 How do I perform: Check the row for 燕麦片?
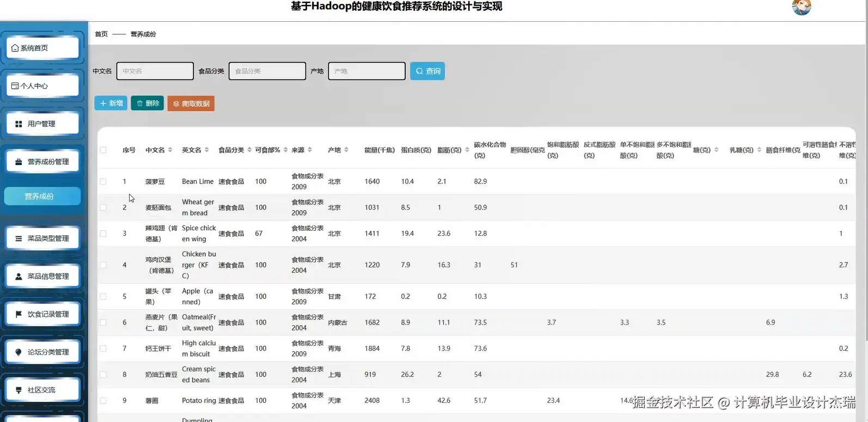pos(103,322)
